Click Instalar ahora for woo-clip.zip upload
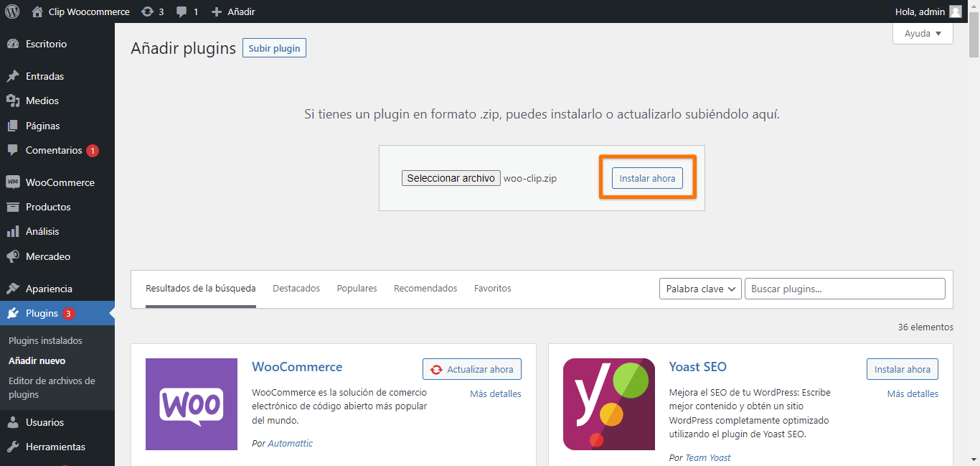The width and height of the screenshot is (980, 466). click(x=647, y=178)
